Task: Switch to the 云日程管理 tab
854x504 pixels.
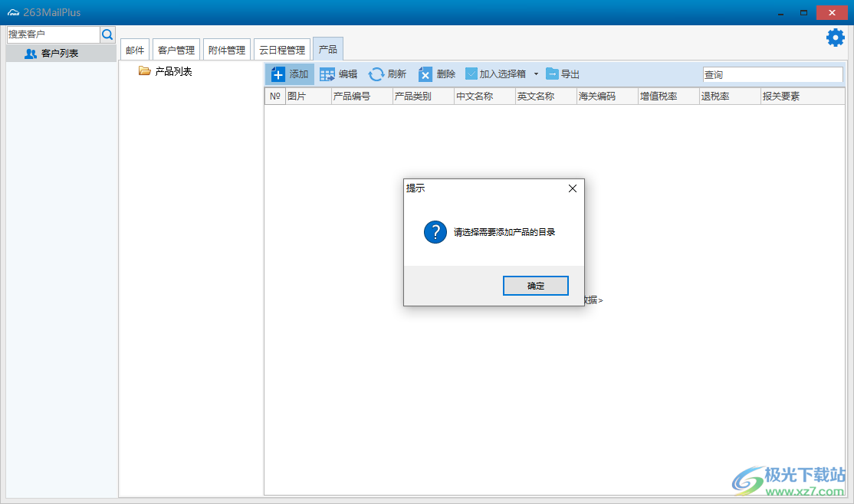Action: (x=282, y=50)
